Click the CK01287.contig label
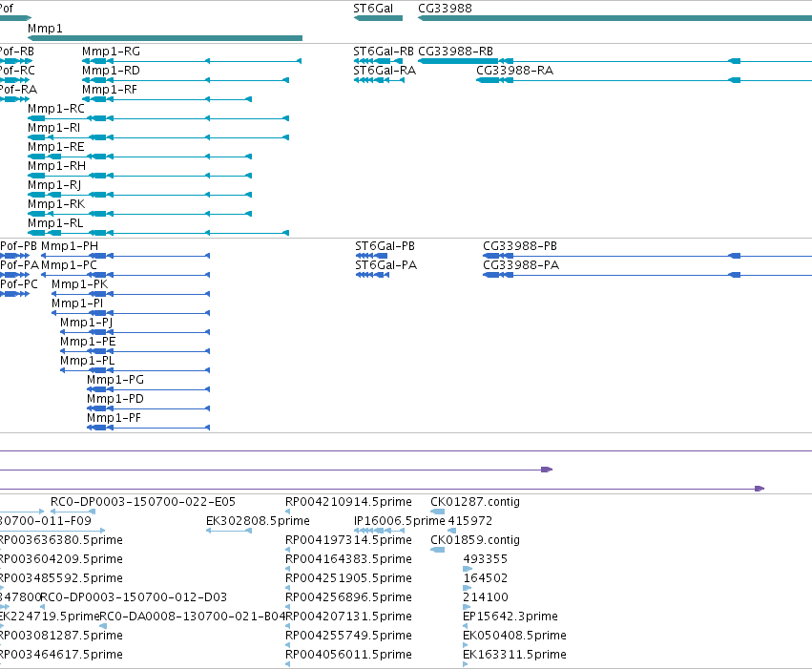 pyautogui.click(x=475, y=502)
